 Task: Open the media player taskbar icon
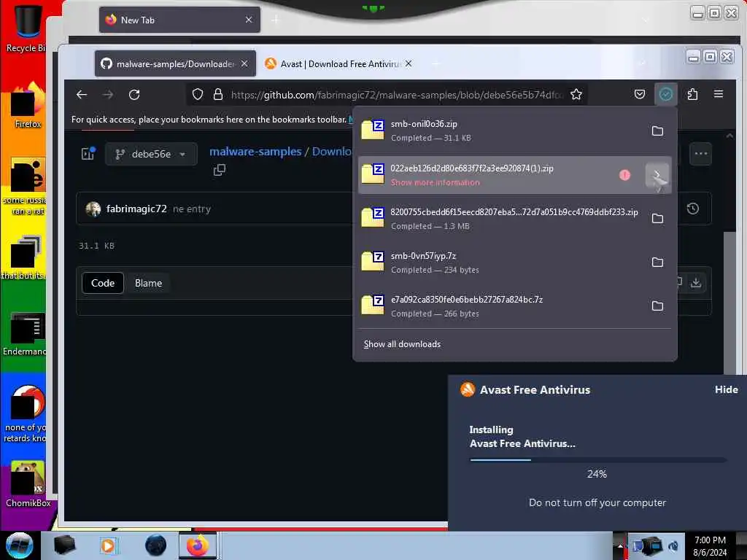[x=108, y=545]
